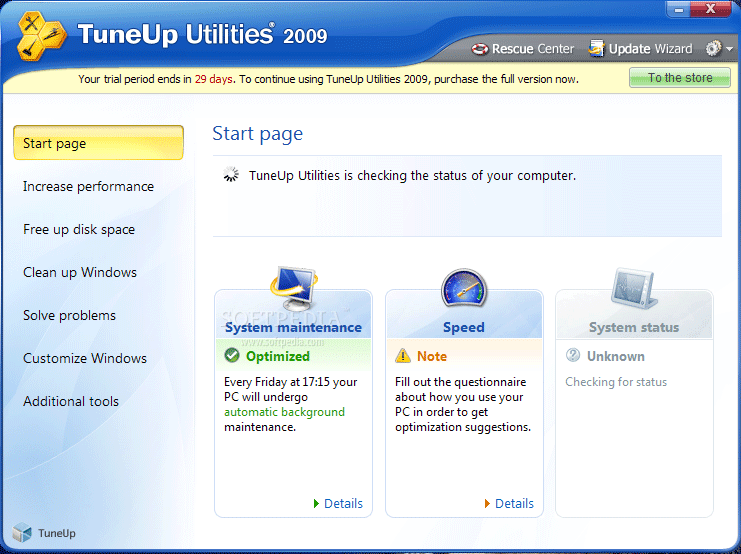Minimize the TuneUp Utilities window
Viewport: 741px width, 554px height.
(x=679, y=9)
